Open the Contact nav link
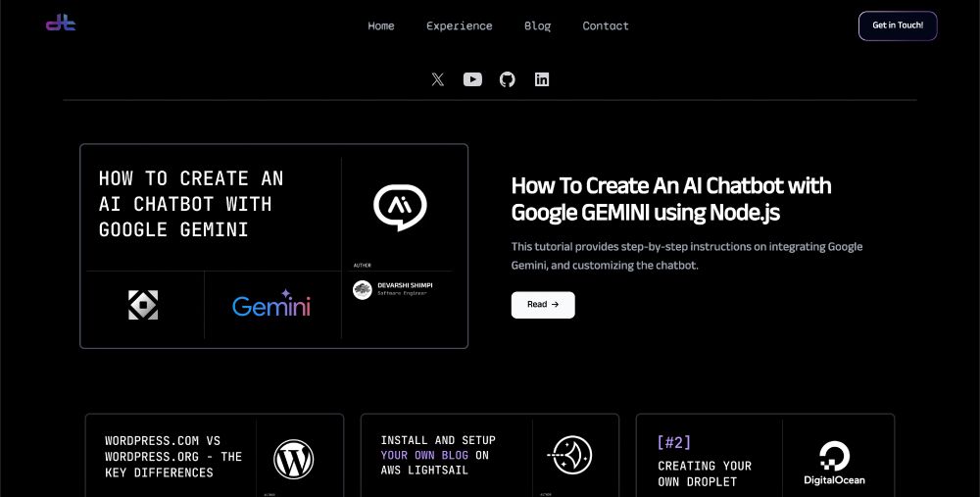 point(606,25)
